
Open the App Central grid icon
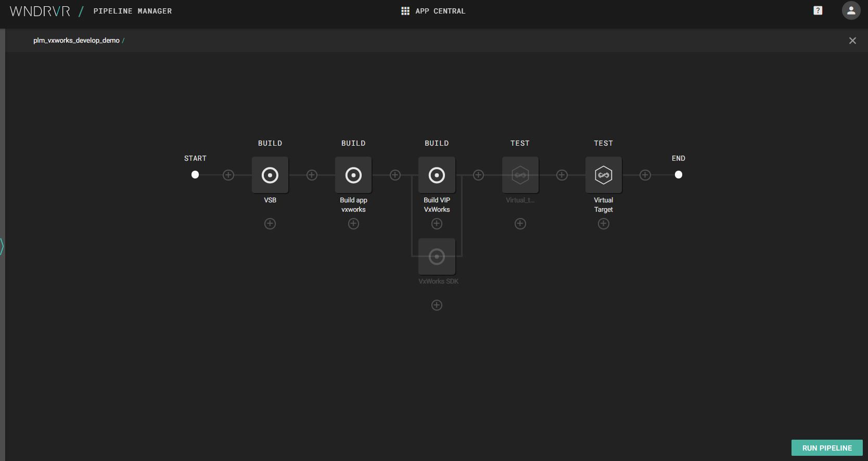tap(405, 11)
